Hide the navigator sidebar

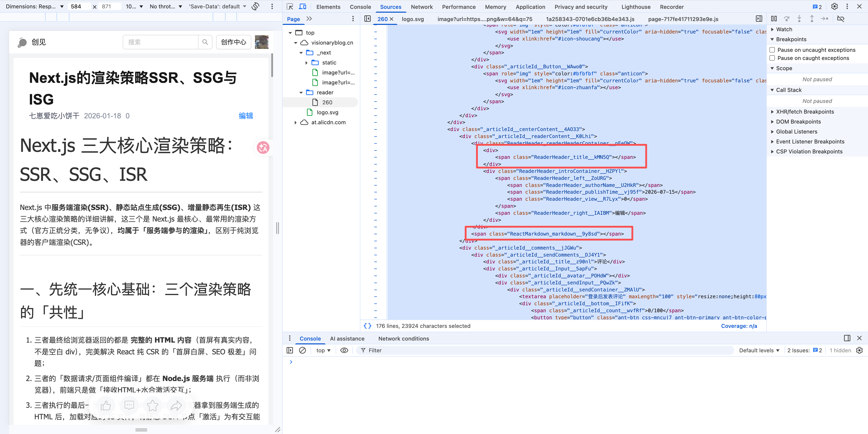368,19
